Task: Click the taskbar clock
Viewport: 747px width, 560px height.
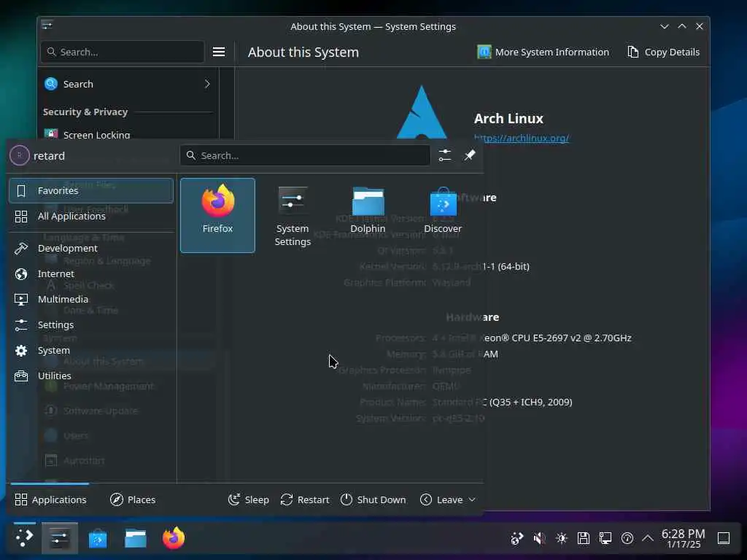Action: 683,538
